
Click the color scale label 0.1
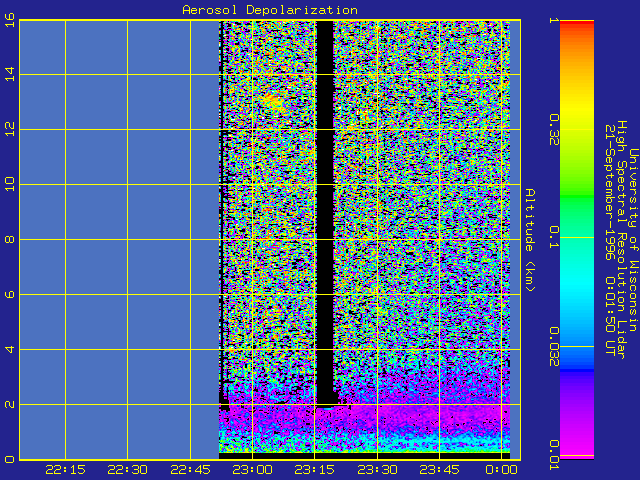pyautogui.click(x=553, y=237)
